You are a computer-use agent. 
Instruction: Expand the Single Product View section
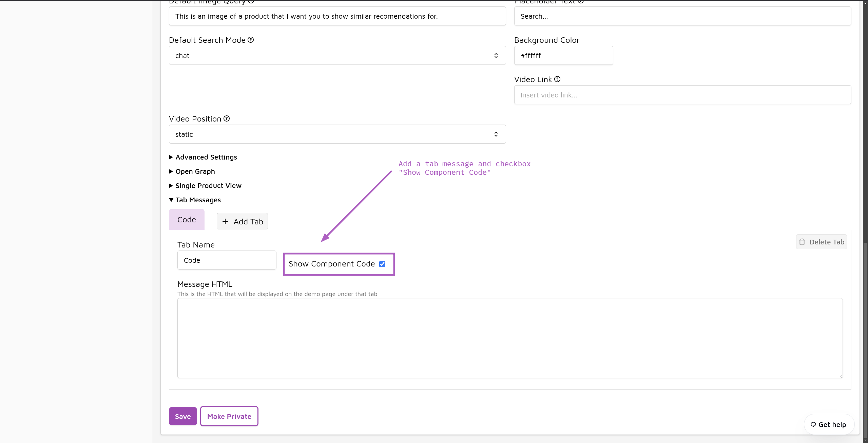click(x=205, y=186)
